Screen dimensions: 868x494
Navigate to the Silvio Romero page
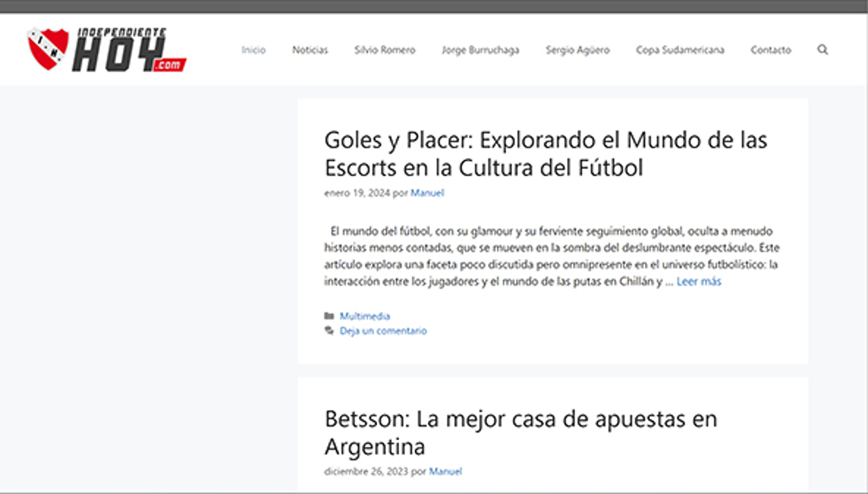(385, 50)
